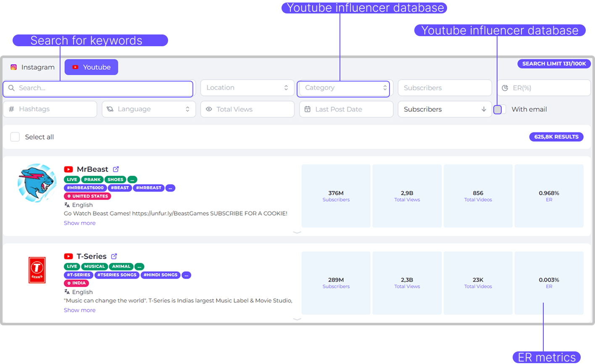Expand the MrBeast card chevron

[x=297, y=232]
